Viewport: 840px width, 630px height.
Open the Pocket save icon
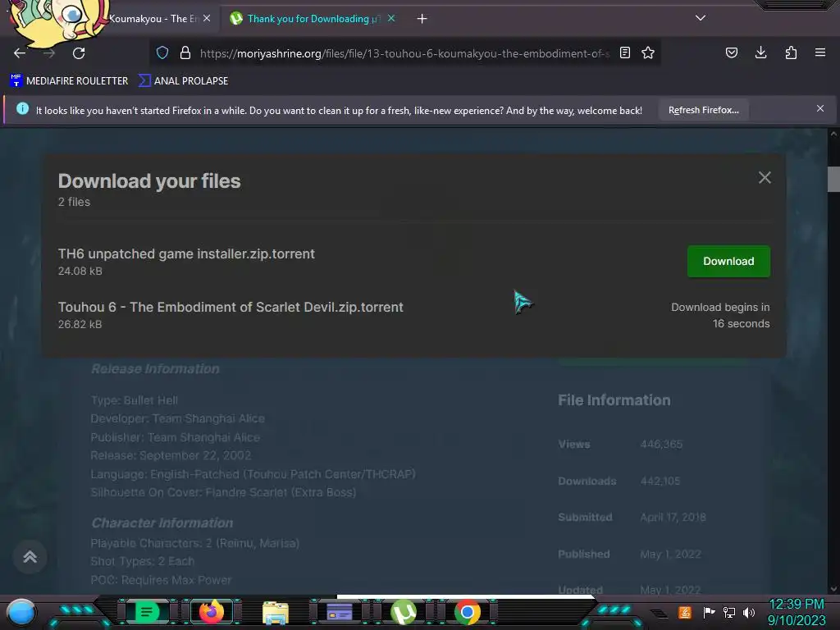(x=731, y=52)
